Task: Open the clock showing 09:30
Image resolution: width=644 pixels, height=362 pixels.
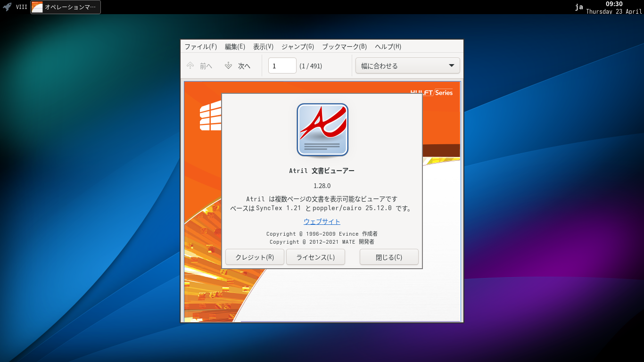Action: 614,7
